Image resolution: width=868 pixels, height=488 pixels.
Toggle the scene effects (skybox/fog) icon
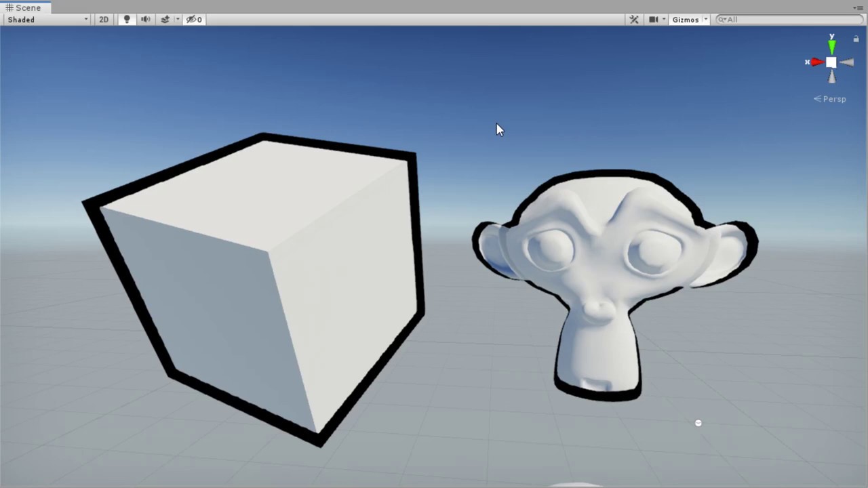coord(165,20)
